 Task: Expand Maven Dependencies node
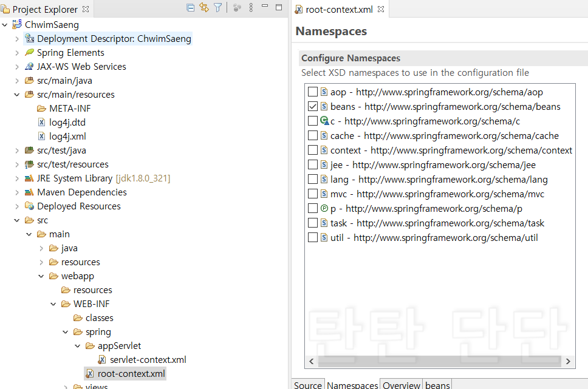pyautogui.click(x=17, y=192)
